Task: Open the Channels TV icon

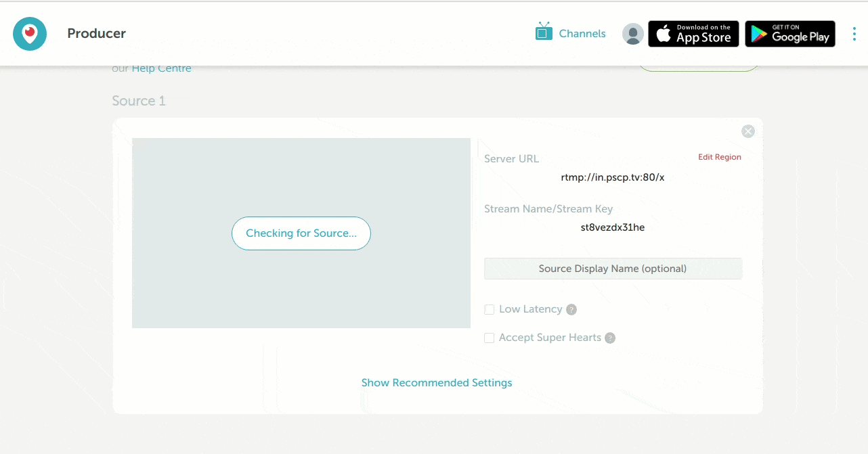Action: click(544, 32)
